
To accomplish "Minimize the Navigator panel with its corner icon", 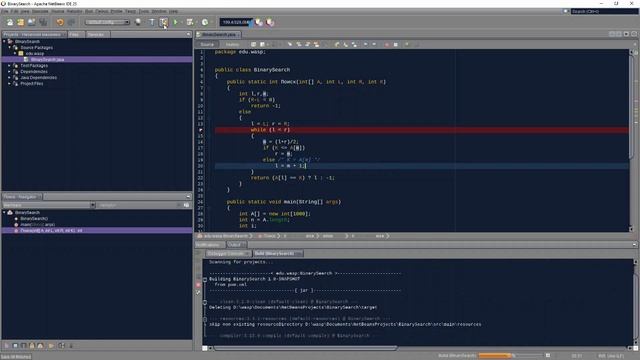I will pos(188,197).
